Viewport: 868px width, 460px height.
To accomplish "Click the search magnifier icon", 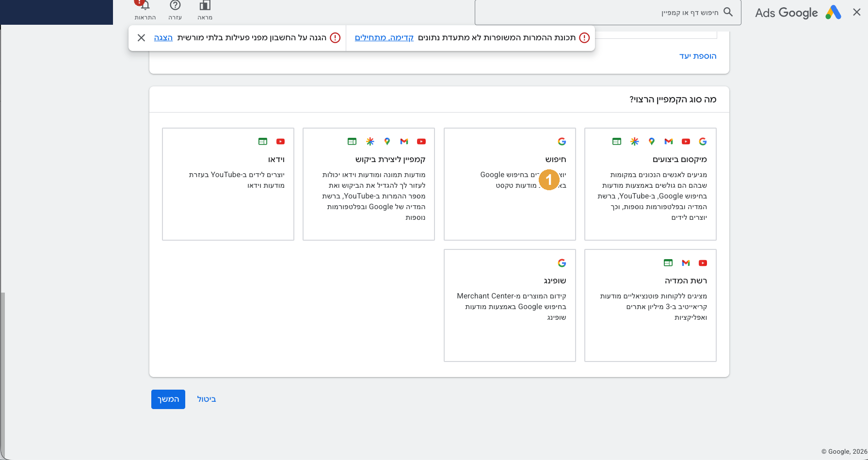I will coord(728,12).
